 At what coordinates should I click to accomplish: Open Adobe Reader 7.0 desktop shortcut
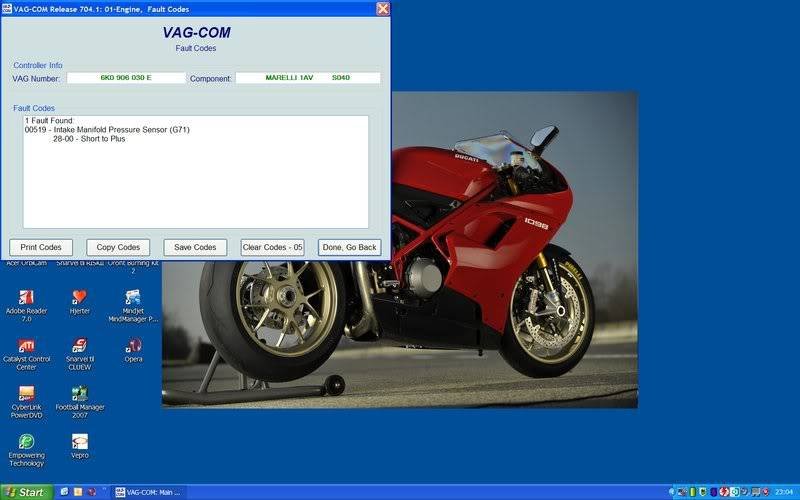[x=27, y=297]
